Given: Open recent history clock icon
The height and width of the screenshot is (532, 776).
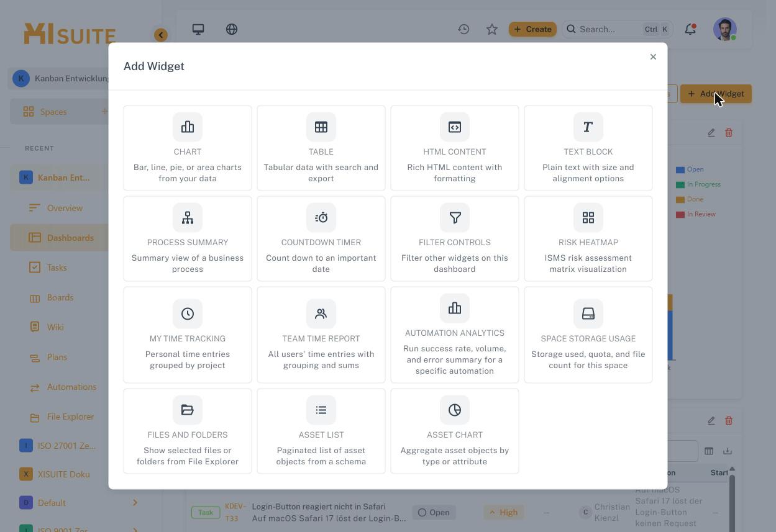Looking at the screenshot, I should point(463,29).
